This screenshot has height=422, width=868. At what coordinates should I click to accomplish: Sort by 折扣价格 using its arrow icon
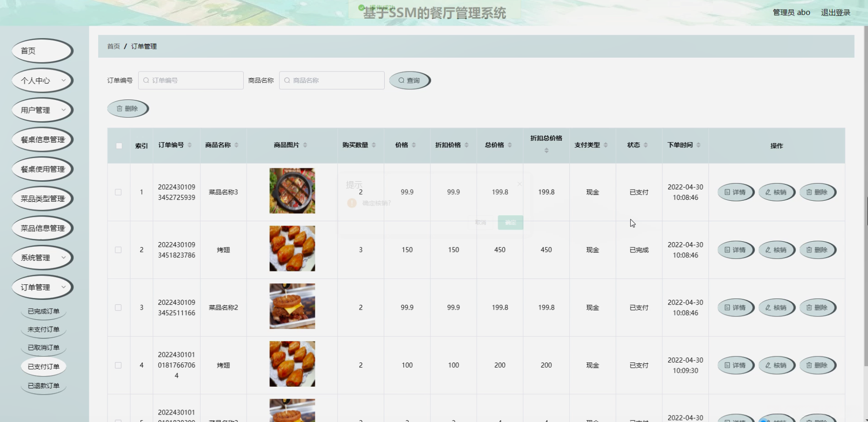[x=467, y=145]
